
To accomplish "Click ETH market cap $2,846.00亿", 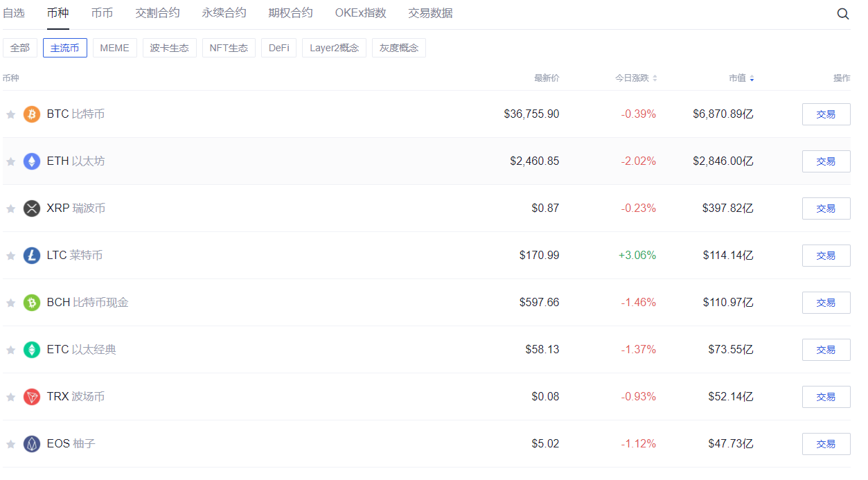I will coord(723,161).
